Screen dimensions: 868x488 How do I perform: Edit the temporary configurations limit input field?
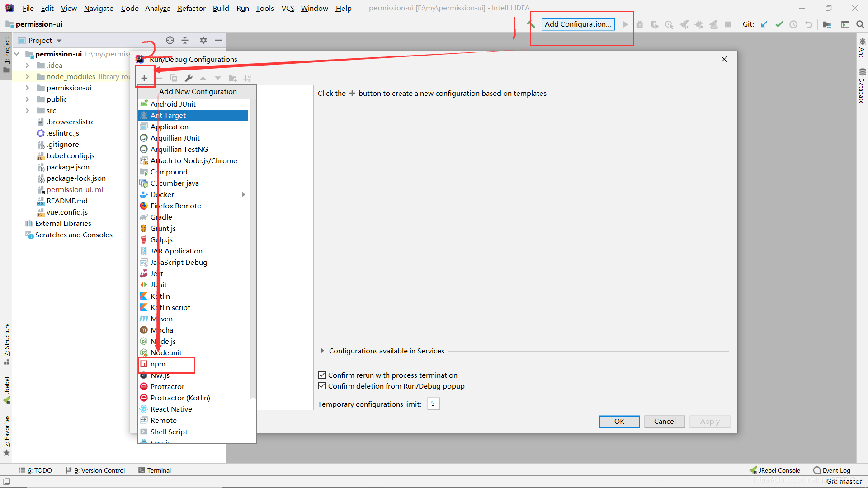tap(433, 404)
